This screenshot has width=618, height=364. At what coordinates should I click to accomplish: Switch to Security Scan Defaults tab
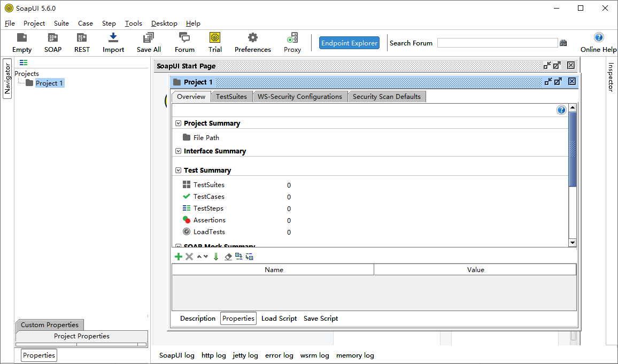pyautogui.click(x=387, y=97)
